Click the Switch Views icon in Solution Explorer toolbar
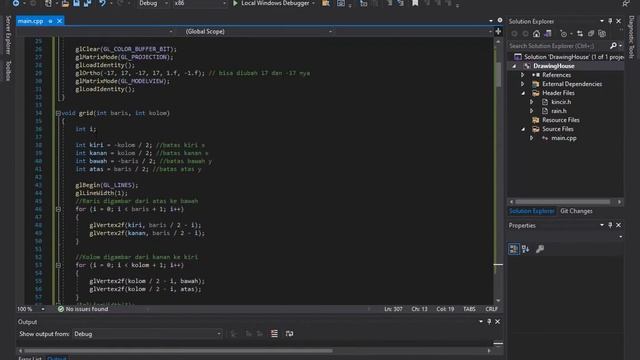Viewport: 640px width, 360px height. 548,34
